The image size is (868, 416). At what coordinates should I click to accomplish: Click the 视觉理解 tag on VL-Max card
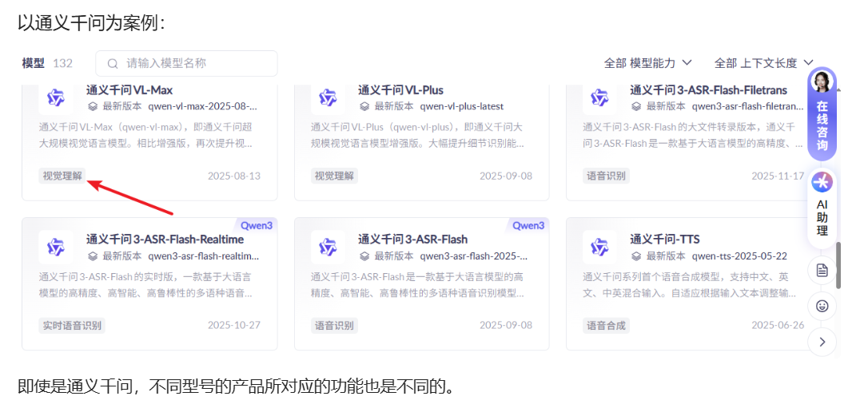62,176
